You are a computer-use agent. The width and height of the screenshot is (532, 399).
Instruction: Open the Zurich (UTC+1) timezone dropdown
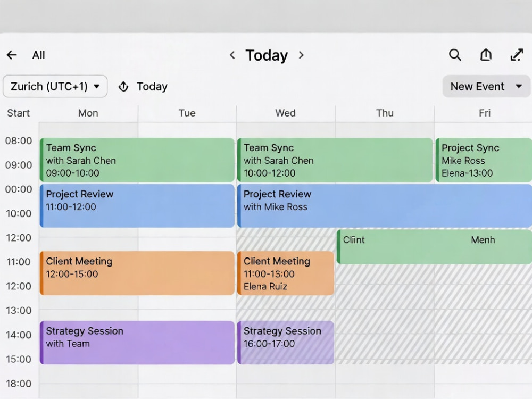pyautogui.click(x=55, y=87)
